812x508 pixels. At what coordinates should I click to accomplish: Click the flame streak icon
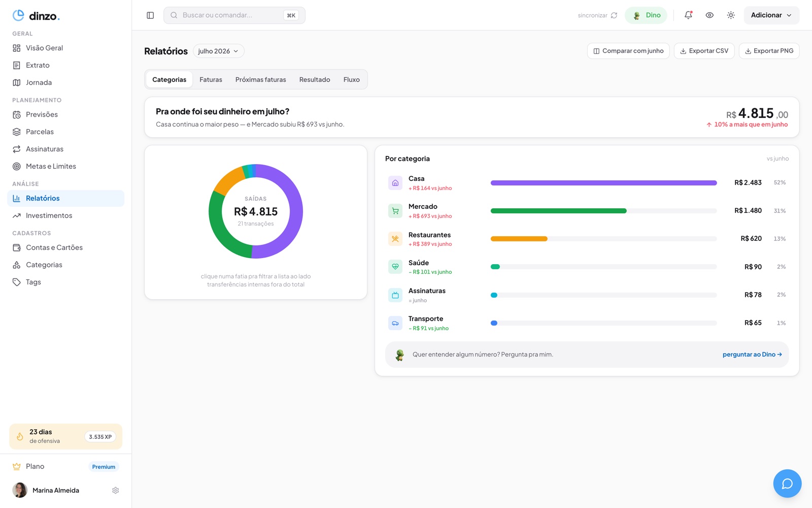pos(20,436)
